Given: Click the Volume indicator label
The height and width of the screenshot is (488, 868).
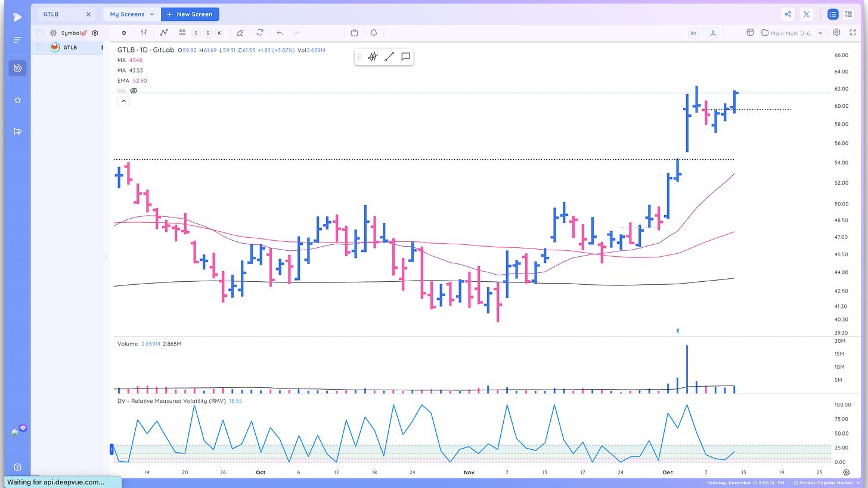Looking at the screenshot, I should (128, 344).
